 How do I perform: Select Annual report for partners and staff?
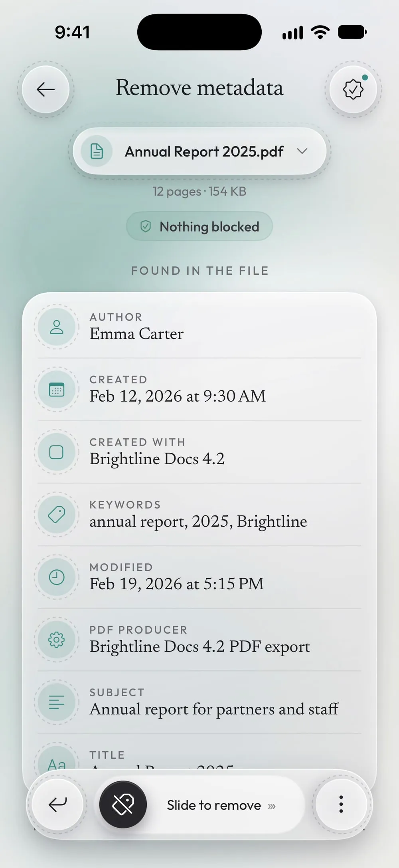tap(214, 709)
